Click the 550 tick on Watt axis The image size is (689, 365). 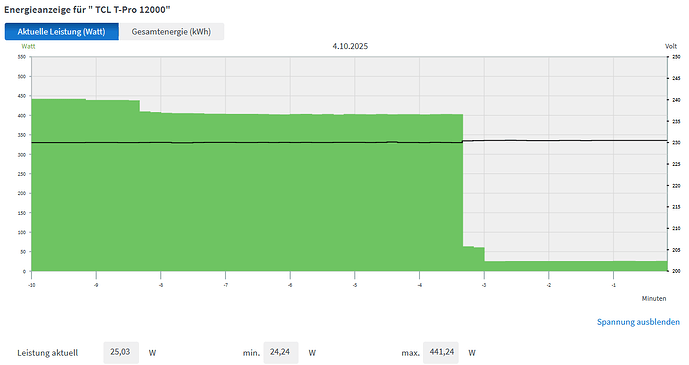pyautogui.click(x=22, y=57)
